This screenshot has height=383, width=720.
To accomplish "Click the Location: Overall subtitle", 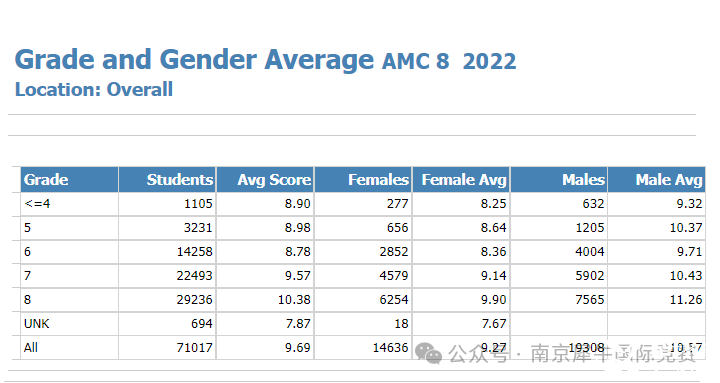I will (x=94, y=90).
